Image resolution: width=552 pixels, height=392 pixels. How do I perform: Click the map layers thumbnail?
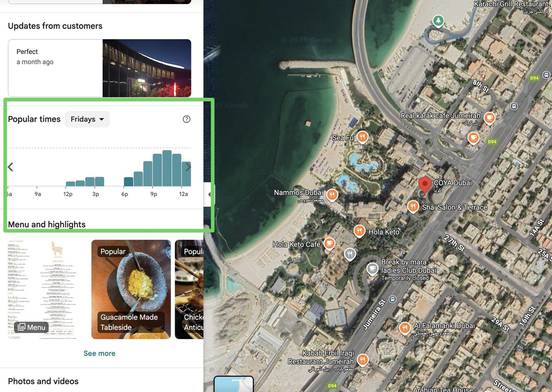233,384
